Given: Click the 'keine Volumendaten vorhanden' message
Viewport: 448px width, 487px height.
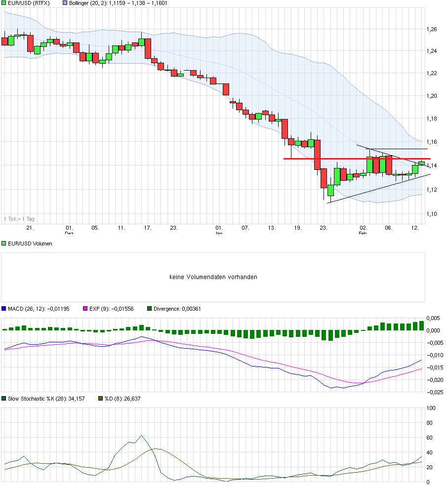Looking at the screenshot, I should [x=213, y=277].
